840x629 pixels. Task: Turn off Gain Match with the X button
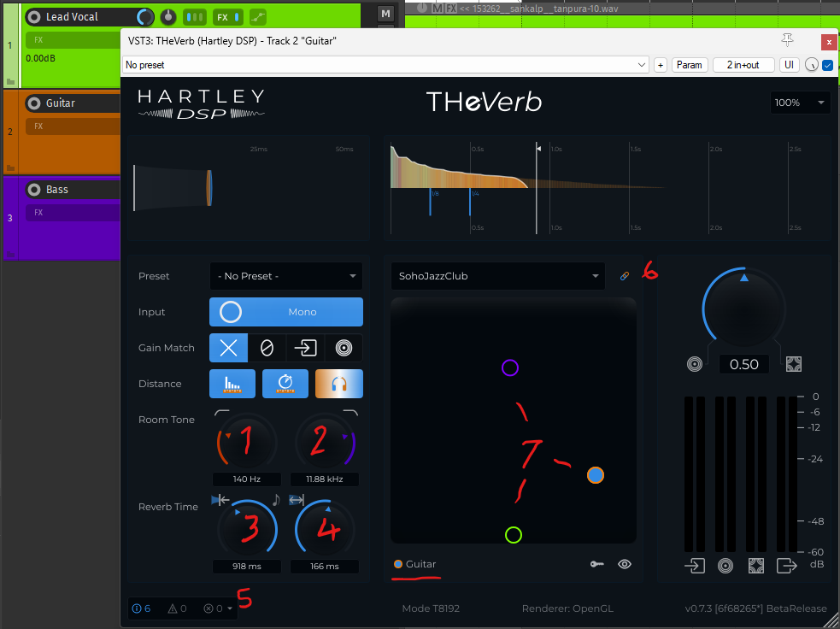229,348
